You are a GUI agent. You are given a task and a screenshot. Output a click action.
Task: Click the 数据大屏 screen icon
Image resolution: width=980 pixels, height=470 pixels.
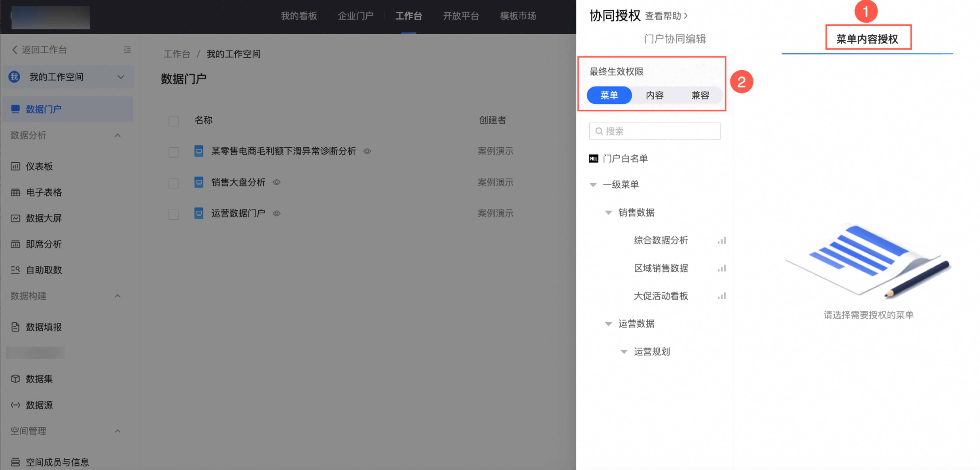[x=15, y=218]
